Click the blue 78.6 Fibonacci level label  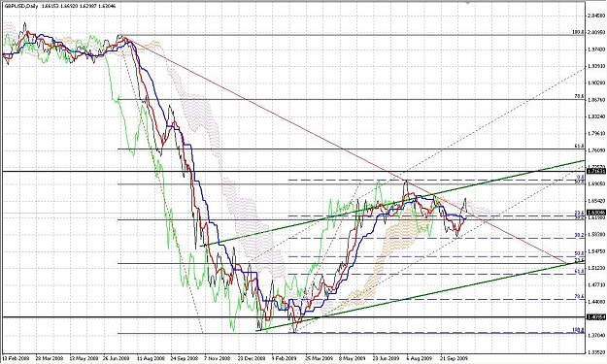(579, 296)
